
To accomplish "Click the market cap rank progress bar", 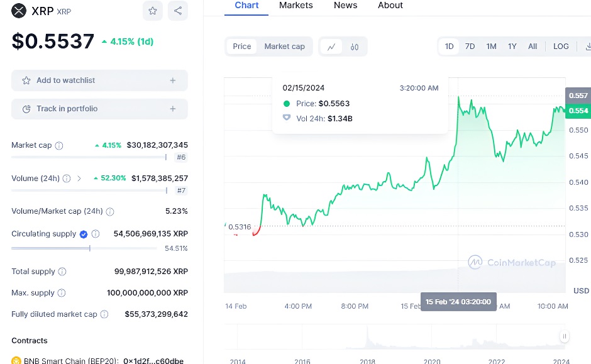I will point(89,157).
